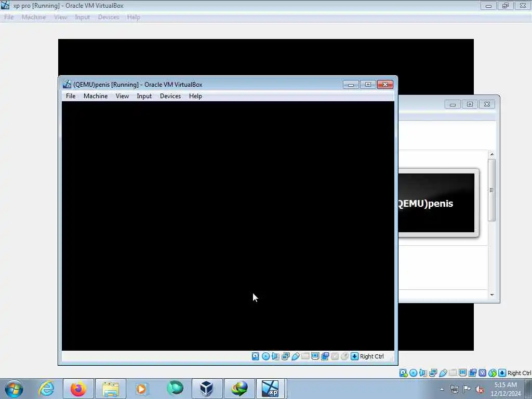This screenshot has width=532, height=399.
Task: Click hard disk indicator in (QEMU)penis status bar
Action: click(x=256, y=356)
